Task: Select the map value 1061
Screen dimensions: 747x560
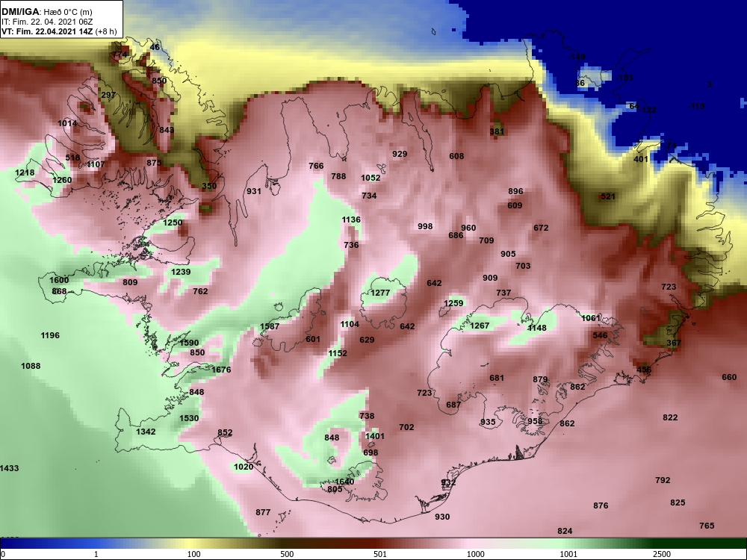Action: 591,317
